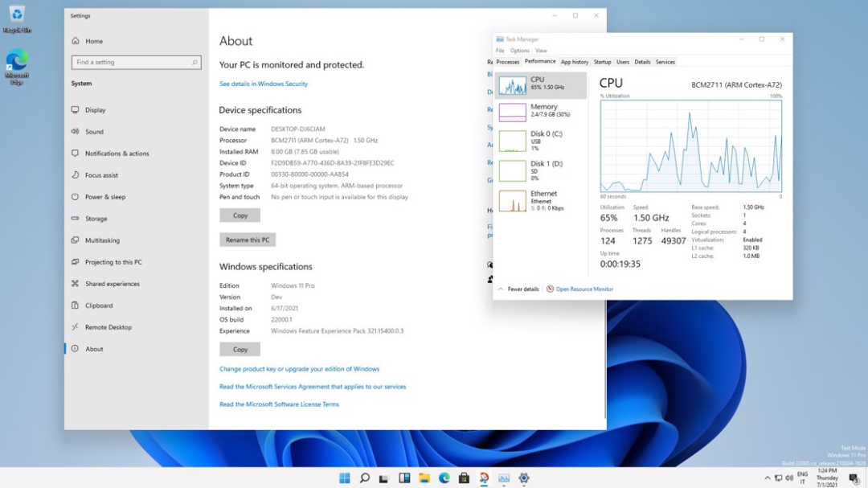Screen dimensions: 868x488
Task: Open the Options menu in Task Manager
Action: click(519, 51)
